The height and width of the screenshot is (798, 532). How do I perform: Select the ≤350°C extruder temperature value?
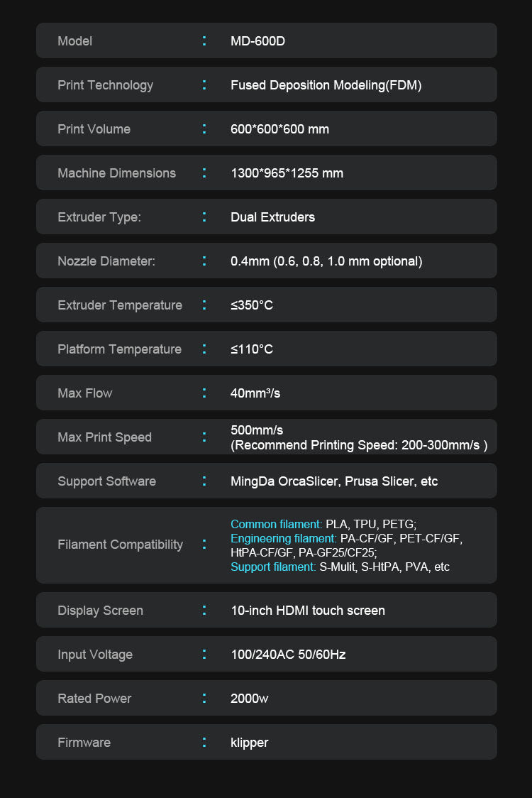251,305
